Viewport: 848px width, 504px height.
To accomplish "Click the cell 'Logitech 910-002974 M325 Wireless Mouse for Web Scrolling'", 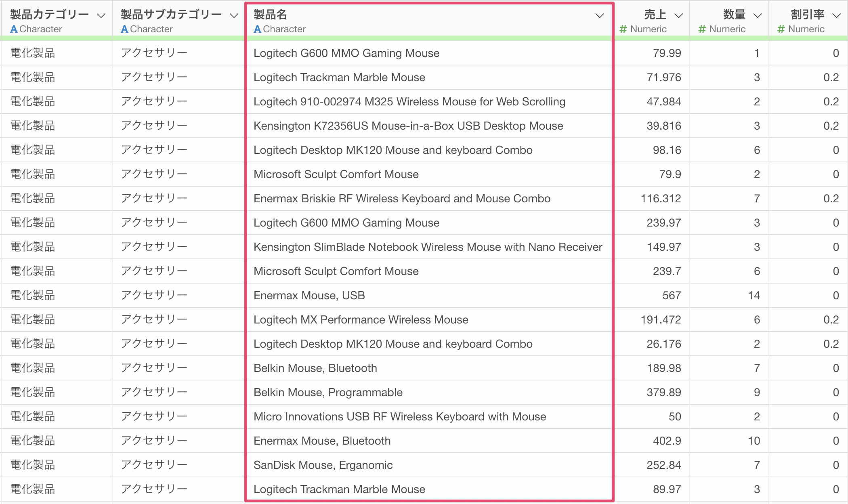I will (409, 102).
